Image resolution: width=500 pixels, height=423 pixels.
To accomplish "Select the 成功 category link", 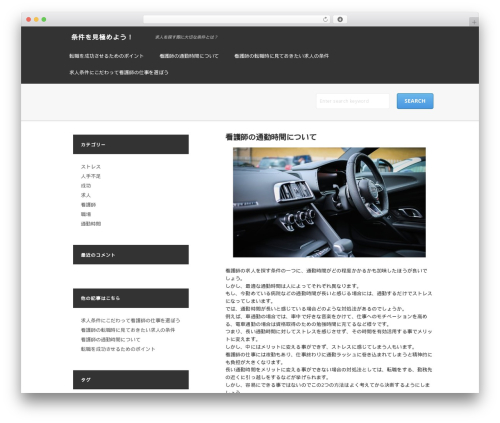I will 86,186.
